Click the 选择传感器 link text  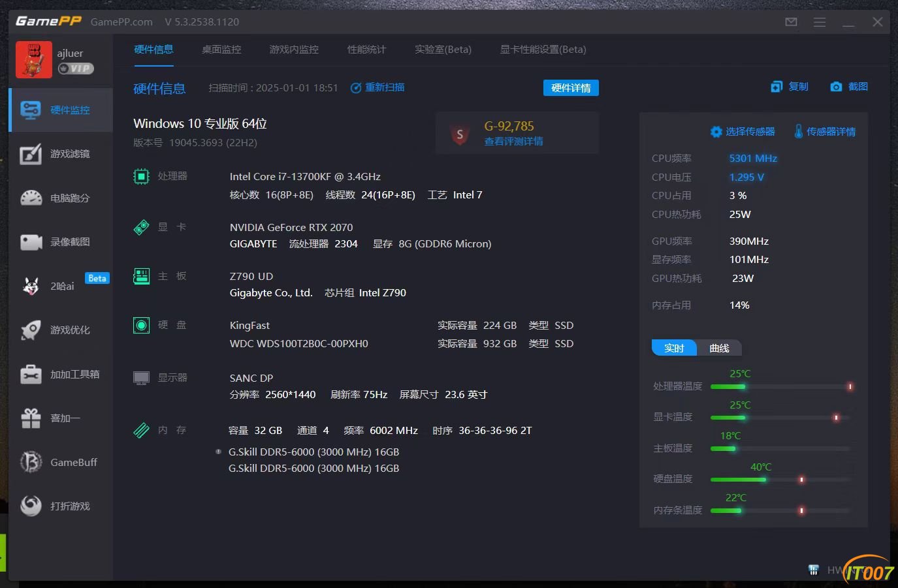click(x=750, y=132)
